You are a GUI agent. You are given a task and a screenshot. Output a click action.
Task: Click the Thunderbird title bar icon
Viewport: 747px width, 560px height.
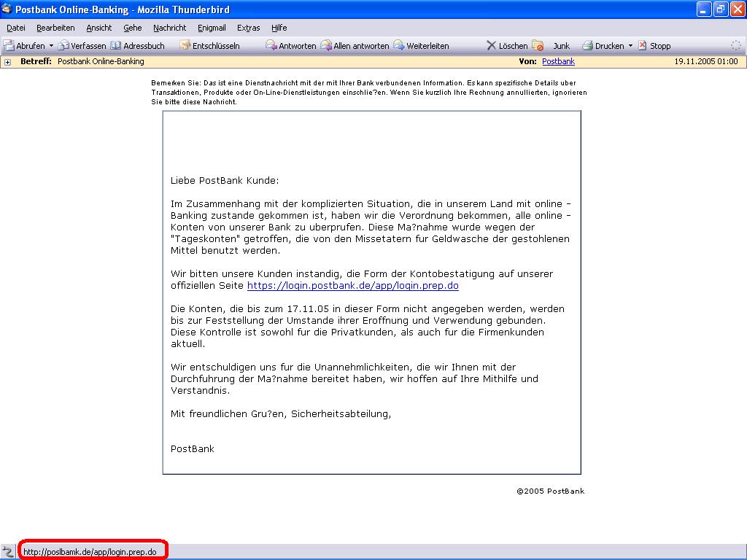point(7,9)
